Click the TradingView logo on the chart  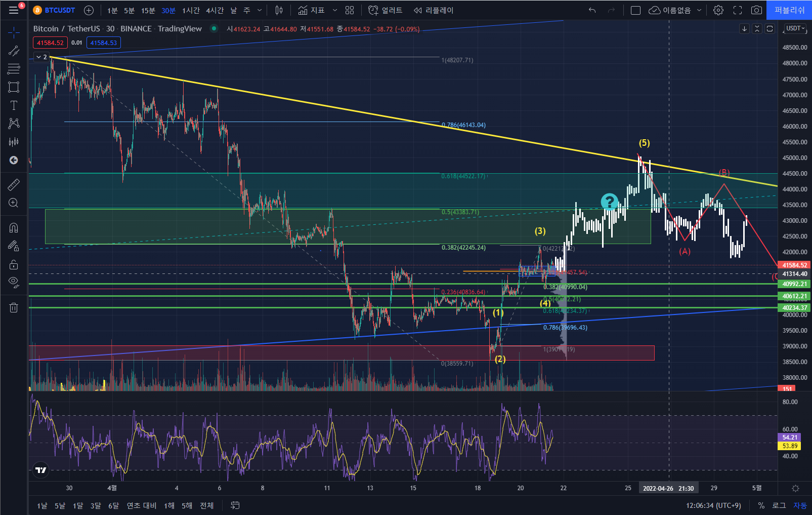point(41,470)
